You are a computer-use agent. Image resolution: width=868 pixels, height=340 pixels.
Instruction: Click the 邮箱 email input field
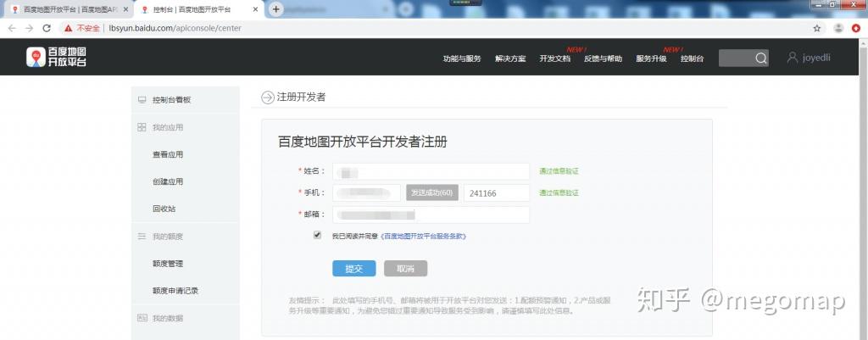[431, 215]
